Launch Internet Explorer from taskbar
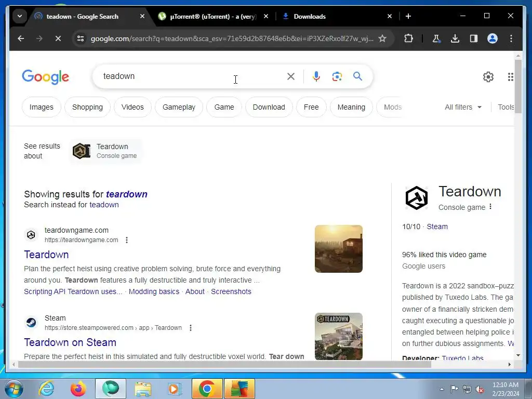This screenshot has width=532, height=399. pos(46,389)
